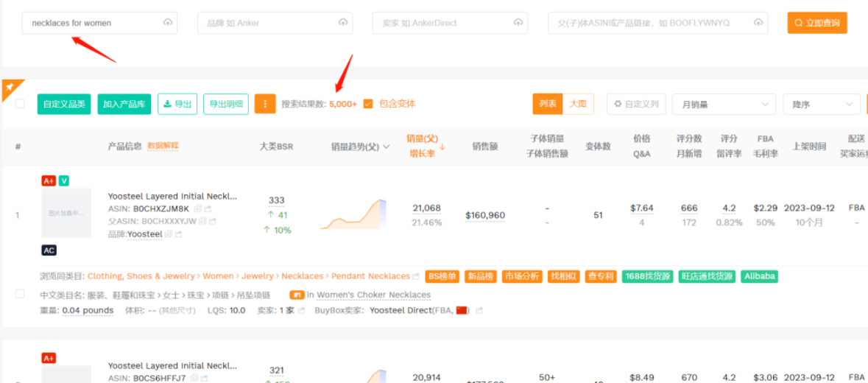Viewport: 868px width, 383px height.
Task: Open external link icon after Pendant Necklaces
Action: click(x=416, y=276)
